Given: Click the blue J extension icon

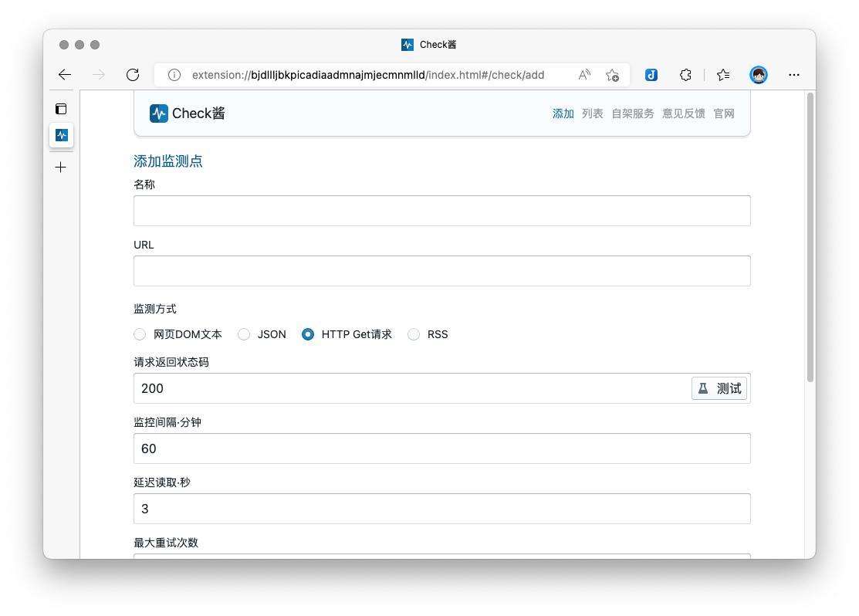Looking at the screenshot, I should (x=651, y=74).
